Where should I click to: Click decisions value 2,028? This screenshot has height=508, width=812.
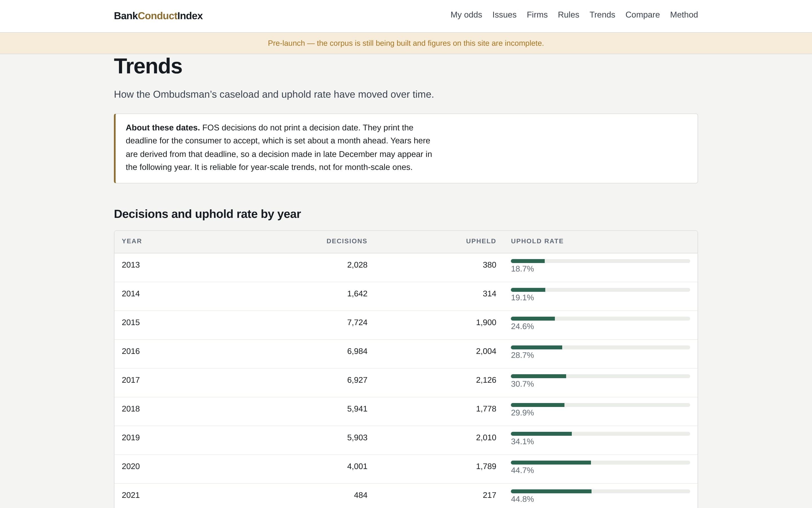tap(357, 265)
